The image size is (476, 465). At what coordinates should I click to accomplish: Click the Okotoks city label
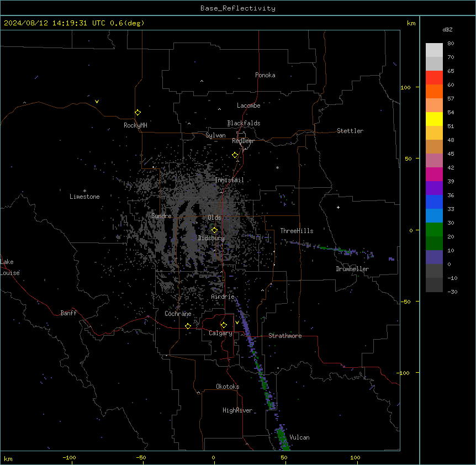tap(228, 387)
